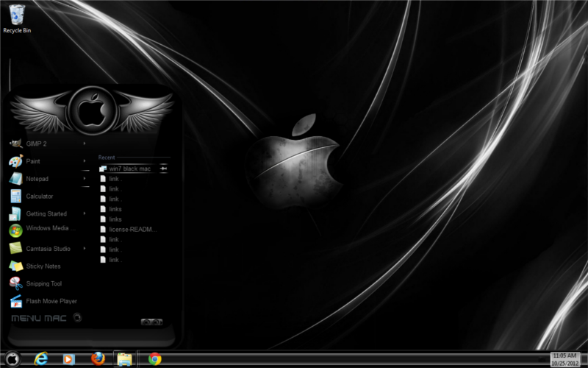Open Notepad from the start menu
This screenshot has height=368, width=588.
pos(47,179)
